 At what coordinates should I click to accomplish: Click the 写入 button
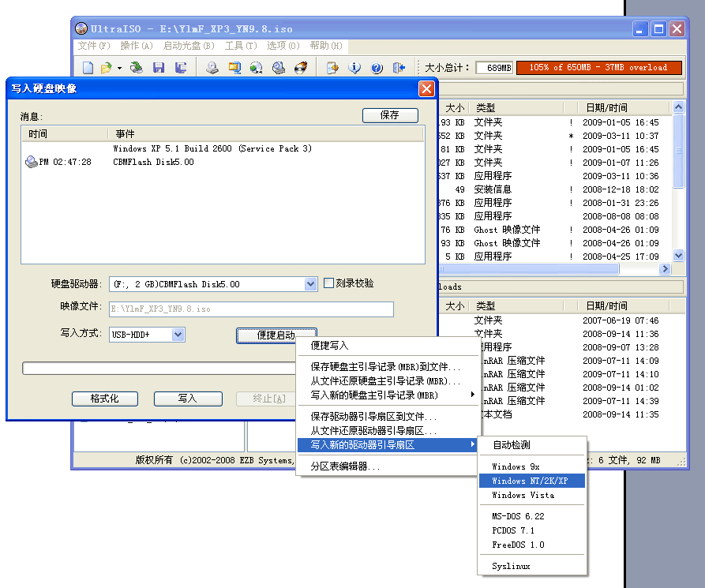tap(187, 399)
